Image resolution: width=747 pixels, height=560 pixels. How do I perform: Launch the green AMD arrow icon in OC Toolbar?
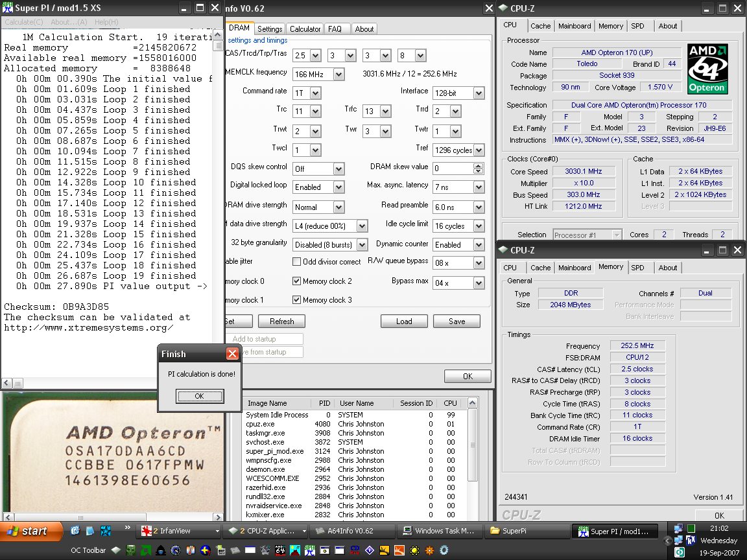[146, 550]
